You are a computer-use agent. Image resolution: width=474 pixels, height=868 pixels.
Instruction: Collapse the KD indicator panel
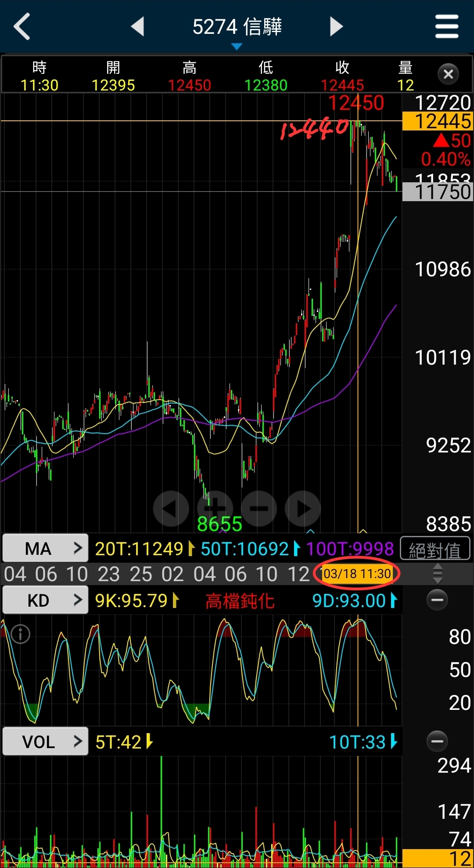pyautogui.click(x=437, y=600)
